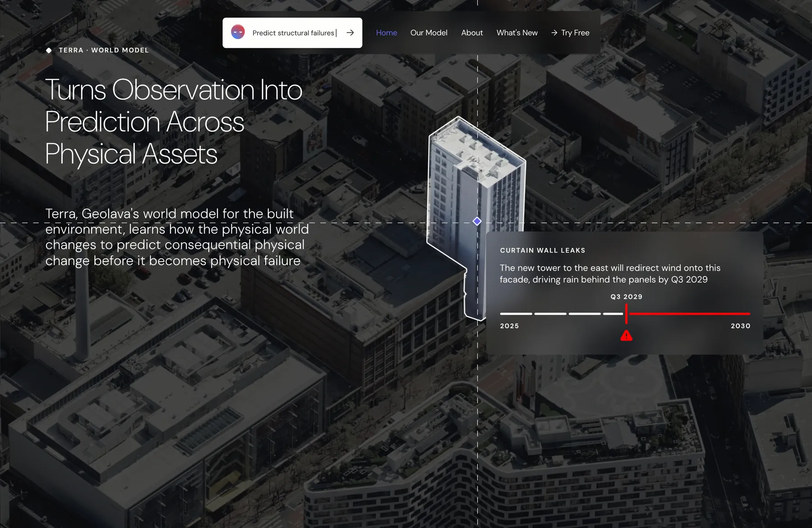This screenshot has width=812, height=528.
Task: Click the "TERRA · WORLD MODEL" eyebrow label
Action: (104, 50)
